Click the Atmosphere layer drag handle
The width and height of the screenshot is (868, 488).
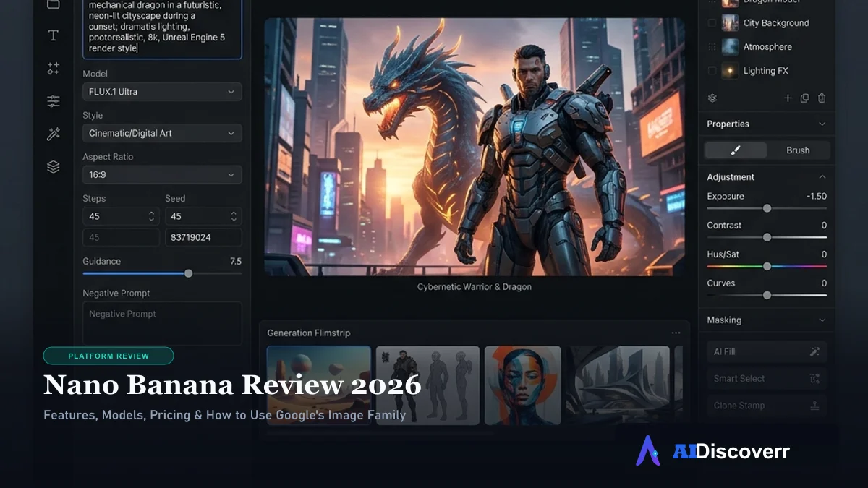712,47
